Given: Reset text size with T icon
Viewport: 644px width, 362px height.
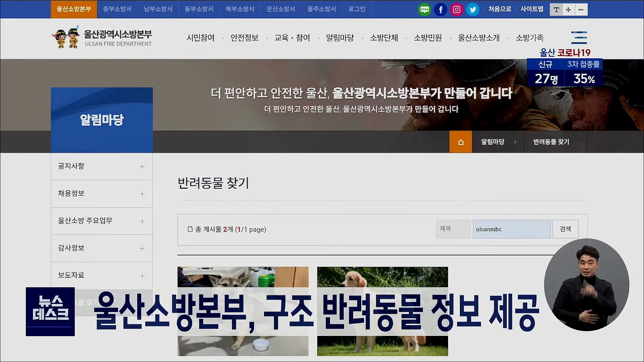Looking at the screenshot, I should coord(556,10).
